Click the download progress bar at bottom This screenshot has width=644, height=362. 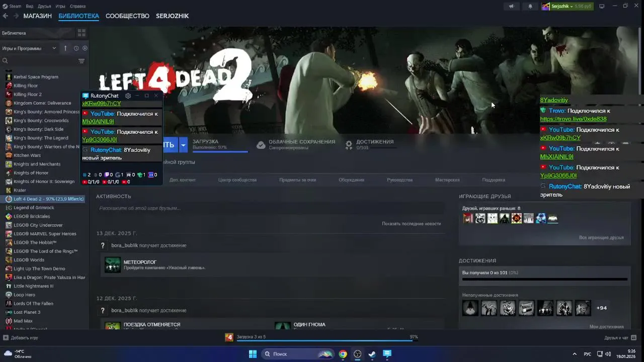[x=327, y=340]
